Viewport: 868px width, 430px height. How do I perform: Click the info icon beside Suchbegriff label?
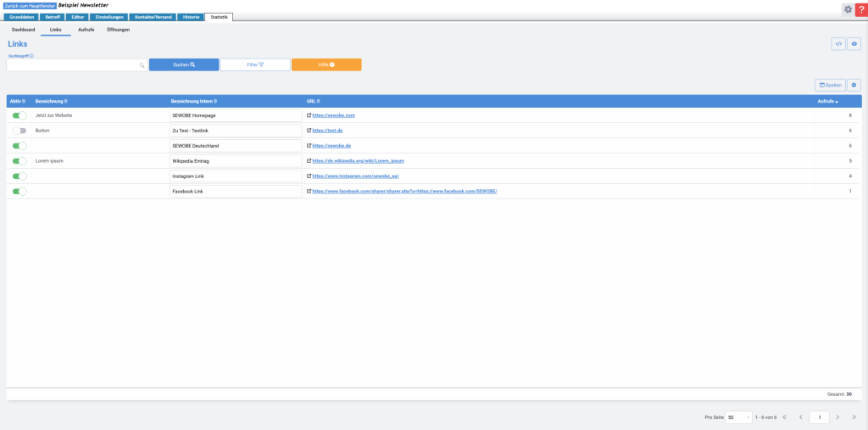32,56
